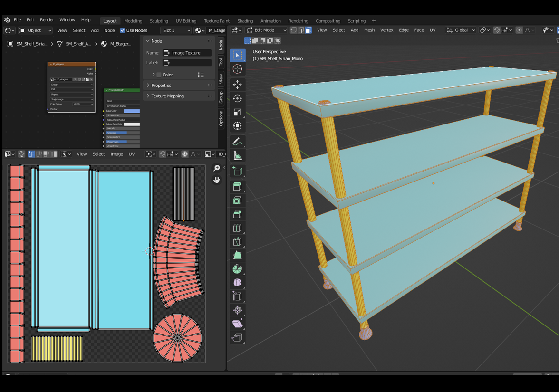This screenshot has width=559, height=392.
Task: Uncheck the Use Nodes checkbox
Action: pyautogui.click(x=123, y=30)
